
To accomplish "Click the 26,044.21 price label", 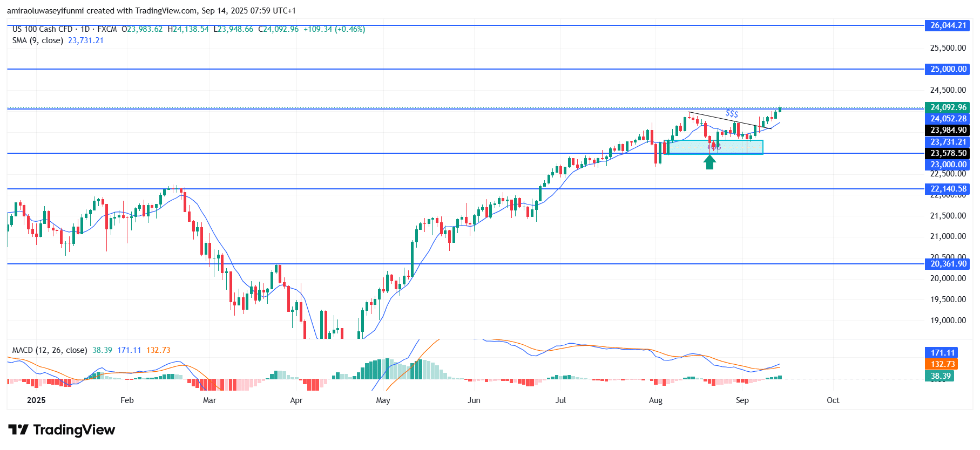I will pos(948,25).
